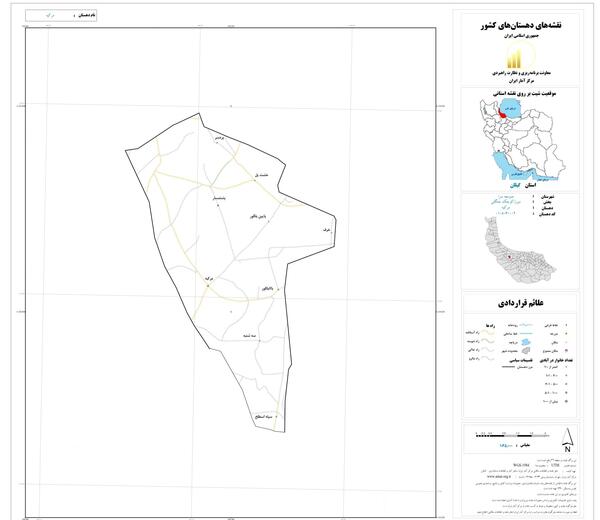The width and height of the screenshot is (600, 520).
Task: Click the 'WGS 1984' datum text
Action: pyautogui.click(x=520, y=465)
